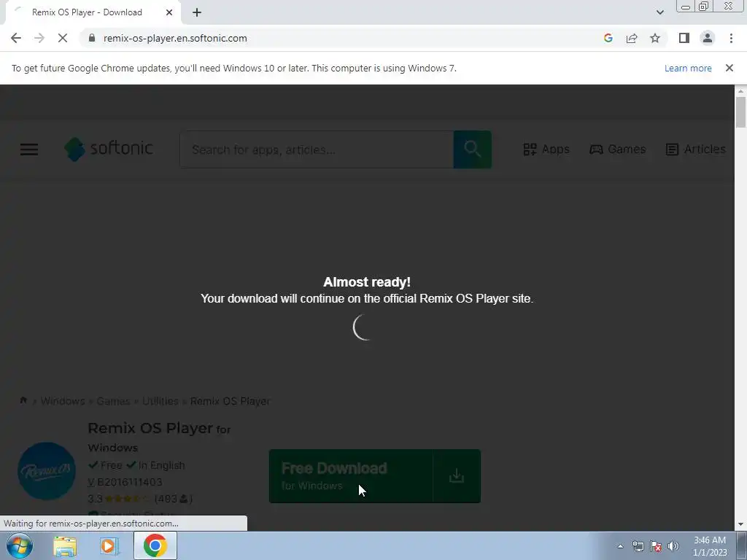Click the address bar URL
The width and height of the screenshot is (747, 560).
pos(175,38)
